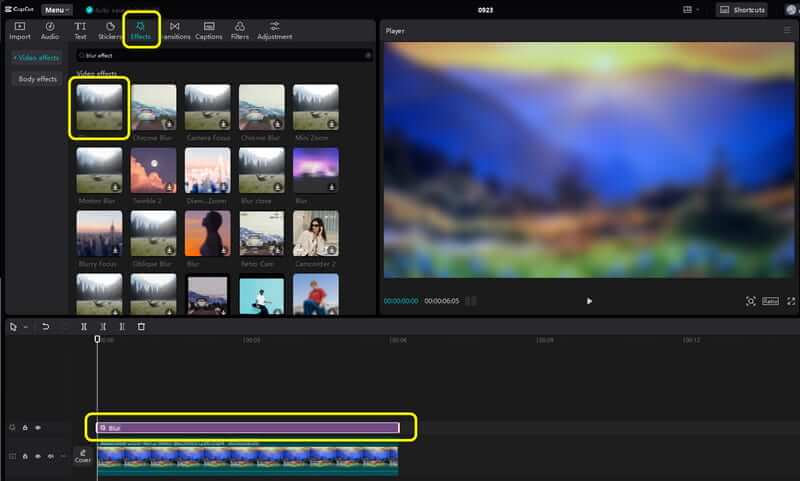Screen dimensions: 800x481
Task: Switch to the Audio panel
Action: click(49, 30)
